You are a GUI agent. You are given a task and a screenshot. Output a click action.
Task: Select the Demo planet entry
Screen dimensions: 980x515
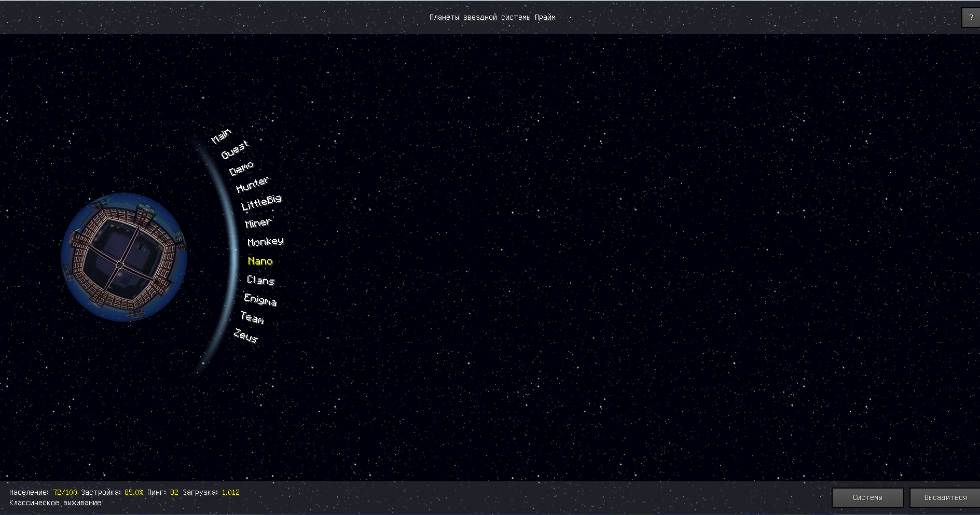[242, 169]
